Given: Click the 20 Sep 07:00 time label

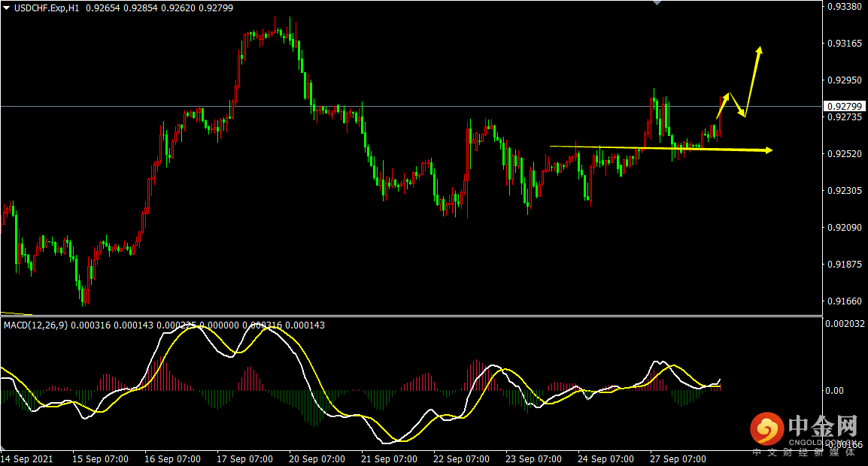Looking at the screenshot, I should click(317, 458).
